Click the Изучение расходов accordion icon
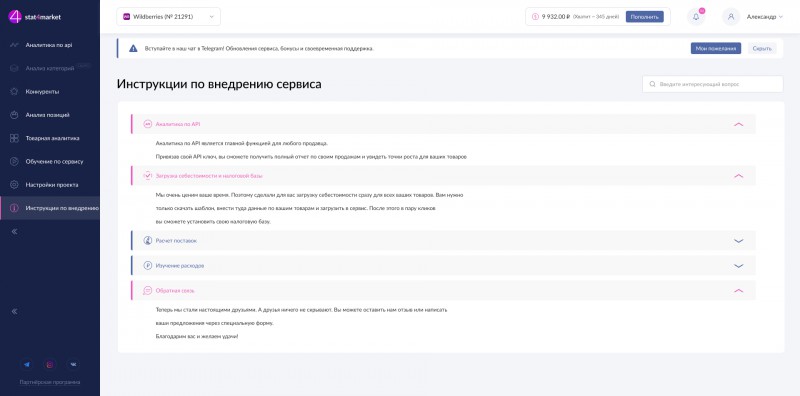This screenshot has width=800, height=396. [147, 265]
